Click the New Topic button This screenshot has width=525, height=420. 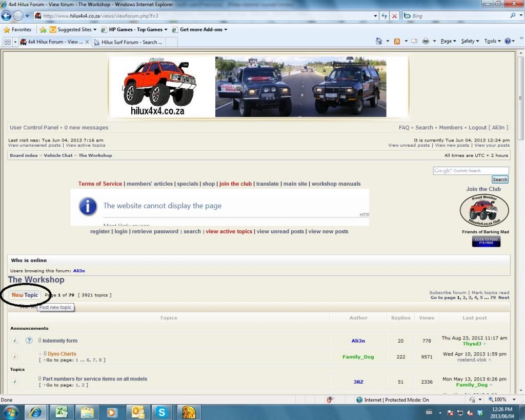pyautogui.click(x=25, y=295)
